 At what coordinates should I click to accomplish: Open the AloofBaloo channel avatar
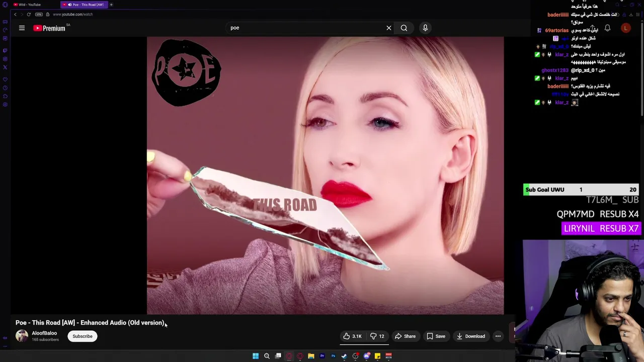point(22,336)
